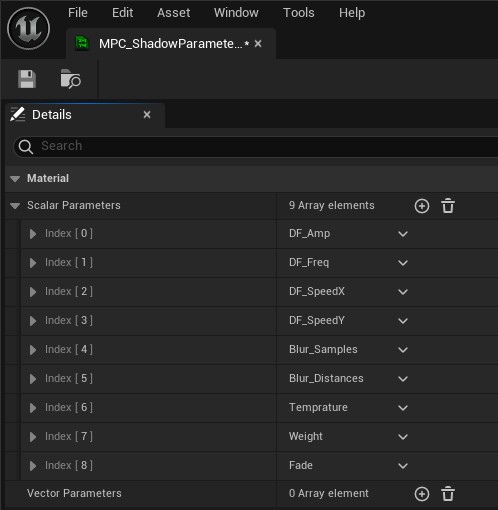The image size is (498, 510).
Task: Click the Details panel pencil icon
Action: click(17, 114)
